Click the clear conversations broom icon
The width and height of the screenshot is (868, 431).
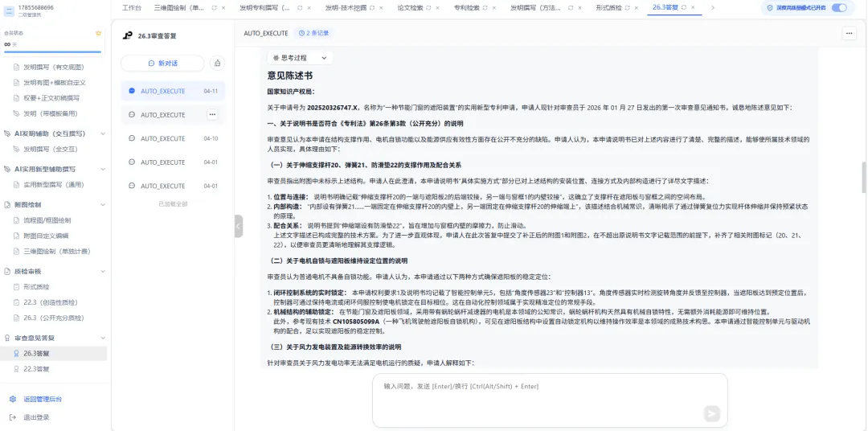pyautogui.click(x=218, y=64)
